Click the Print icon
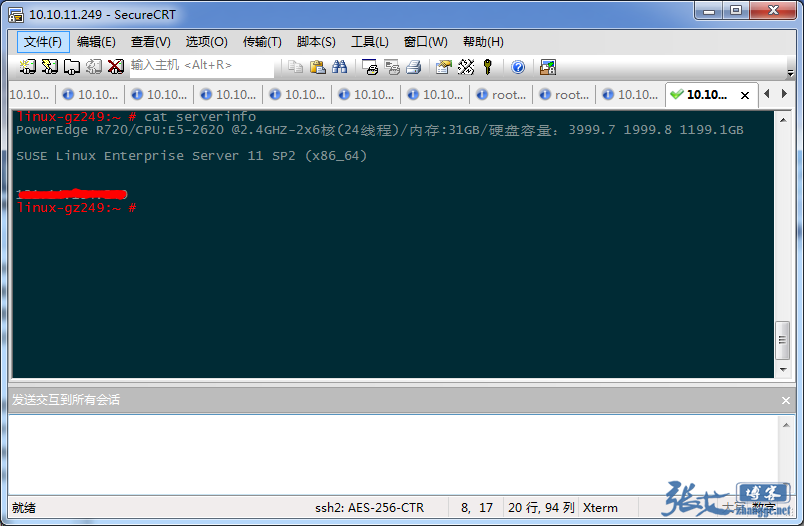Screen dimensions: 804x526 (x=414, y=67)
